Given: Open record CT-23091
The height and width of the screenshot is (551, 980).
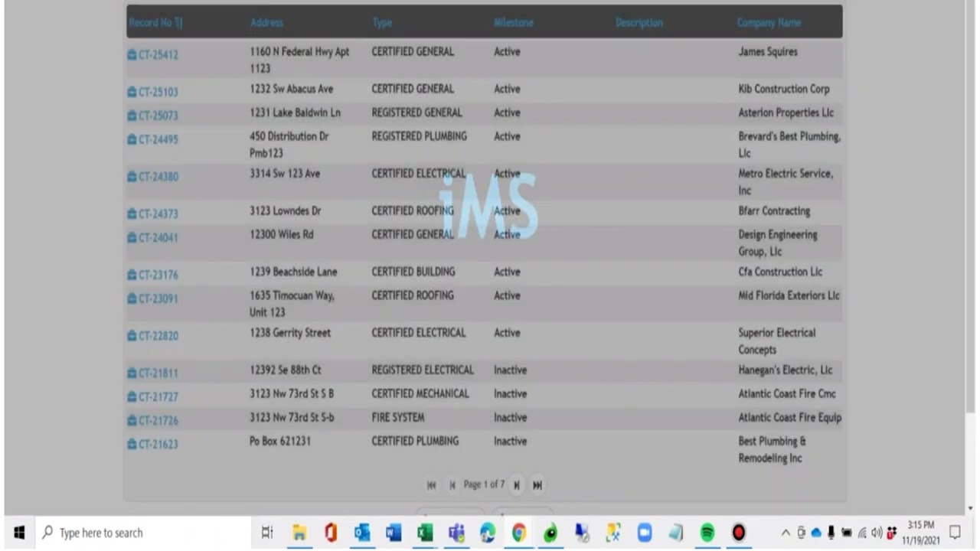Looking at the screenshot, I should pos(153,298).
